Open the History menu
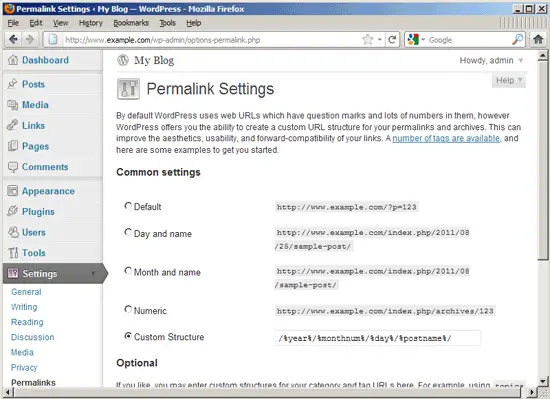The height and width of the screenshot is (399, 550). pos(91,23)
